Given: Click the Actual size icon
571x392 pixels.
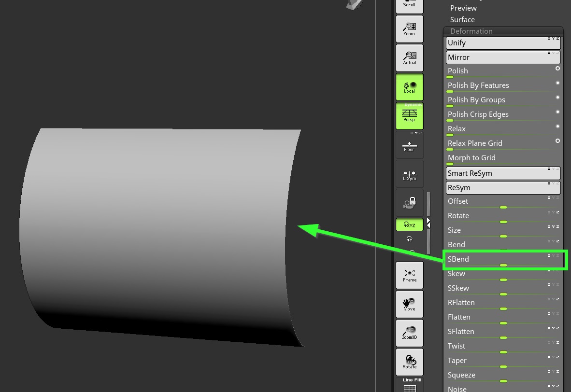Looking at the screenshot, I should click(409, 58).
